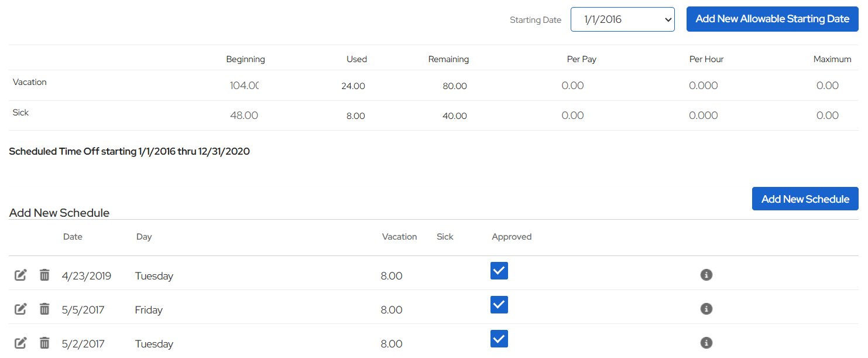Uncheck Approved for 4/23/2019 Tuesday
The image size is (868, 358).
click(499, 271)
